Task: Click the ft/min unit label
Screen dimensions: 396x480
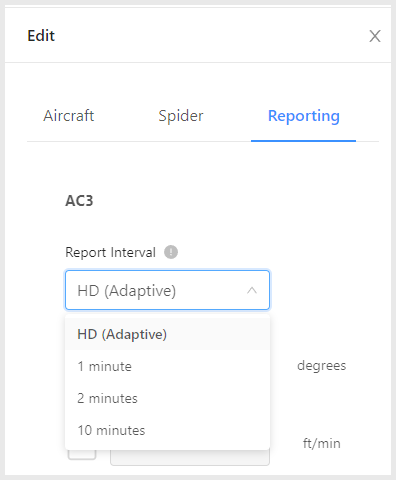Action: (322, 443)
